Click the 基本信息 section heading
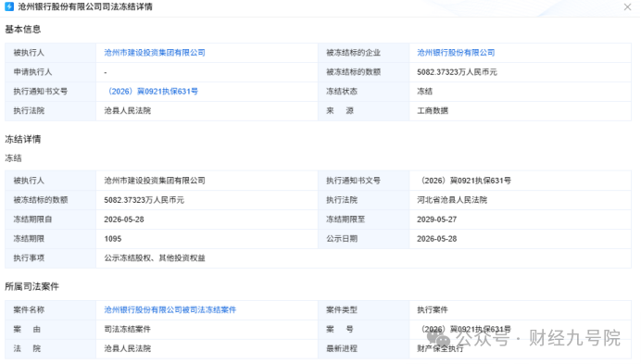 (x=23, y=30)
